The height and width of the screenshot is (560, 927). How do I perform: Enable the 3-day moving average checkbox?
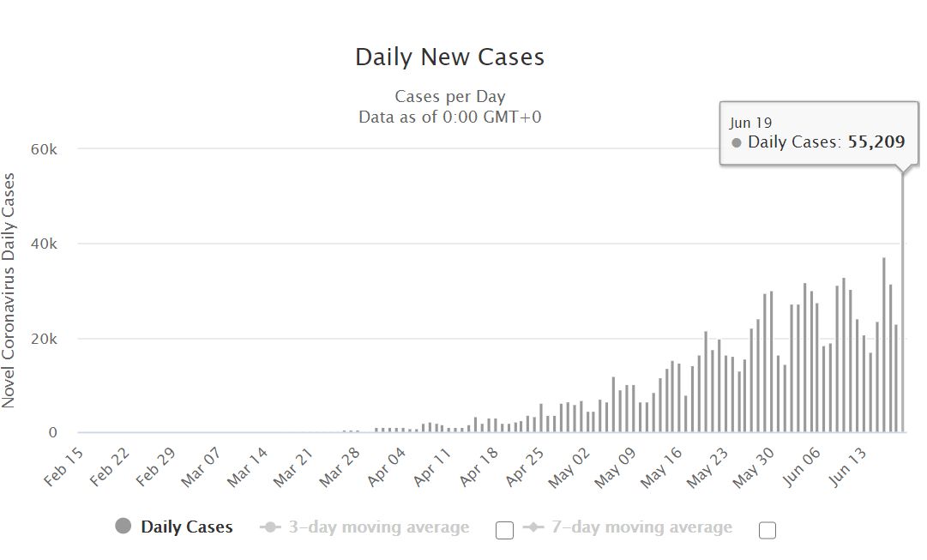tap(504, 530)
